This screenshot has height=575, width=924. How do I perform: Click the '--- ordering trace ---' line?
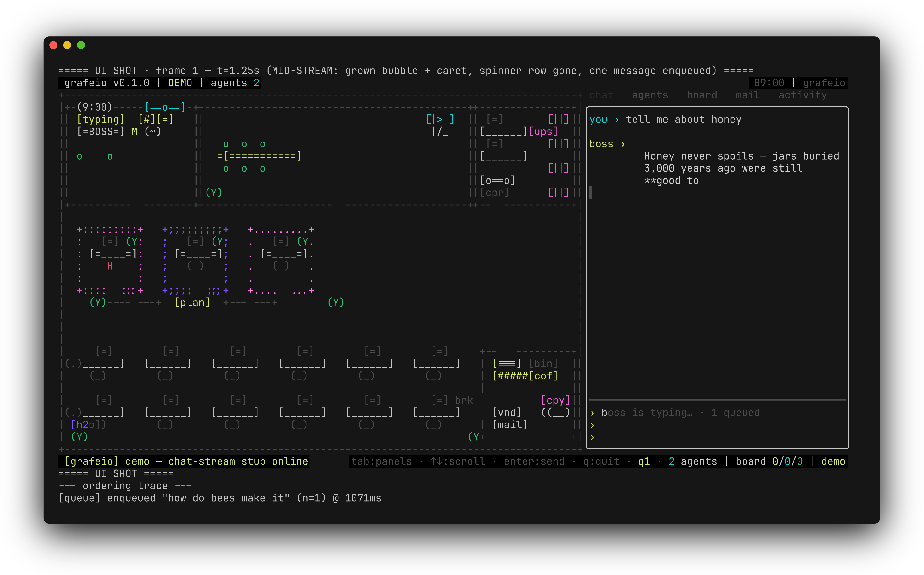pos(125,486)
